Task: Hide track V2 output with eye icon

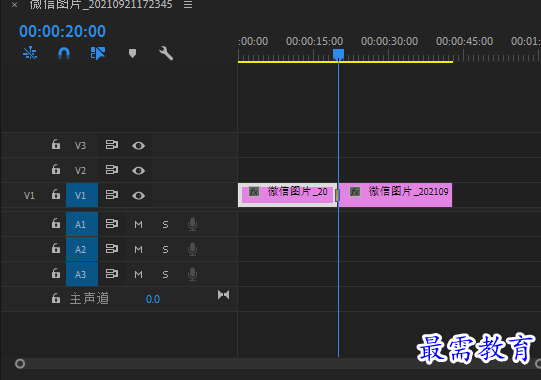Action: pyautogui.click(x=138, y=170)
